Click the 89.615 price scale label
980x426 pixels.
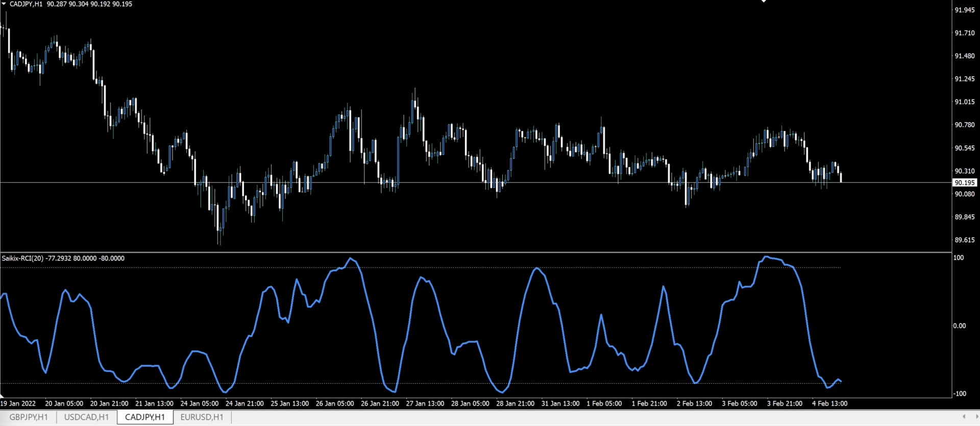tap(965, 240)
